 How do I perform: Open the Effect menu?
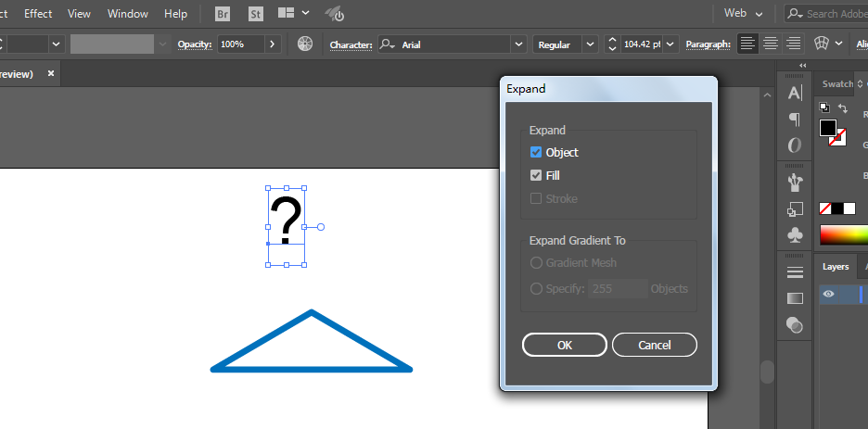(38, 14)
